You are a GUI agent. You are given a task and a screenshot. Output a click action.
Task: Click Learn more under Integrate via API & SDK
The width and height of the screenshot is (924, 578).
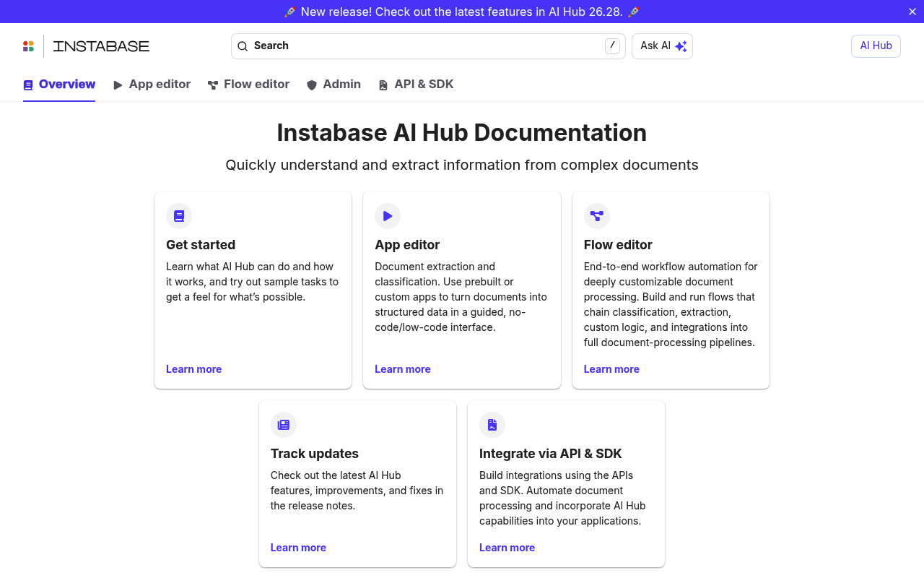pos(507,548)
